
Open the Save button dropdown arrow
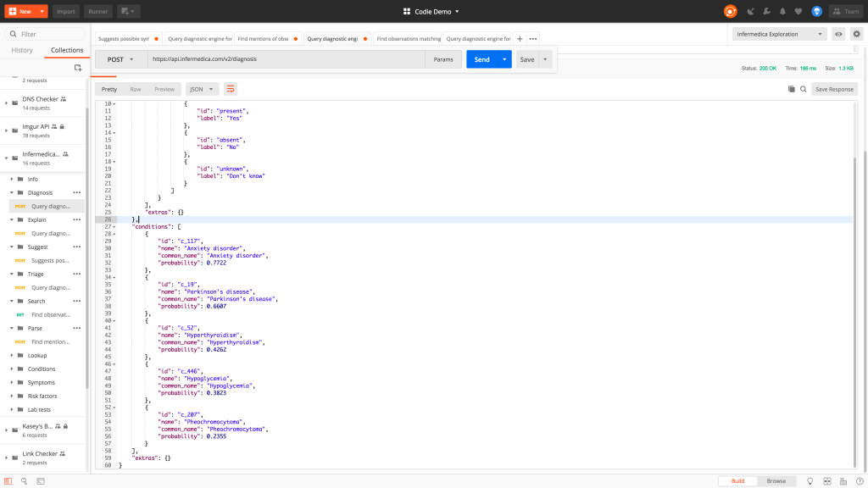click(545, 59)
